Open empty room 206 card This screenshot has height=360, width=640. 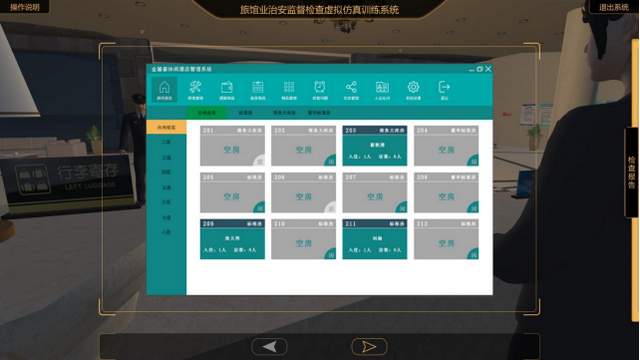[304, 193]
